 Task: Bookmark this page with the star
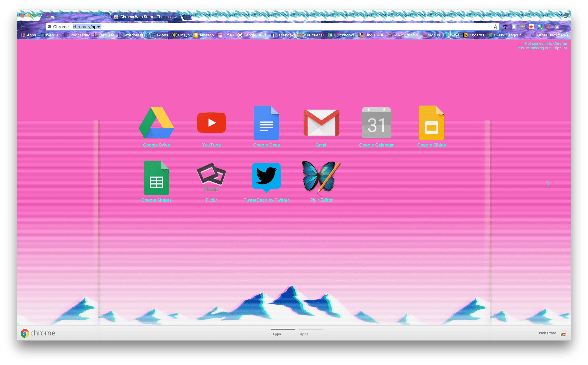pos(495,27)
